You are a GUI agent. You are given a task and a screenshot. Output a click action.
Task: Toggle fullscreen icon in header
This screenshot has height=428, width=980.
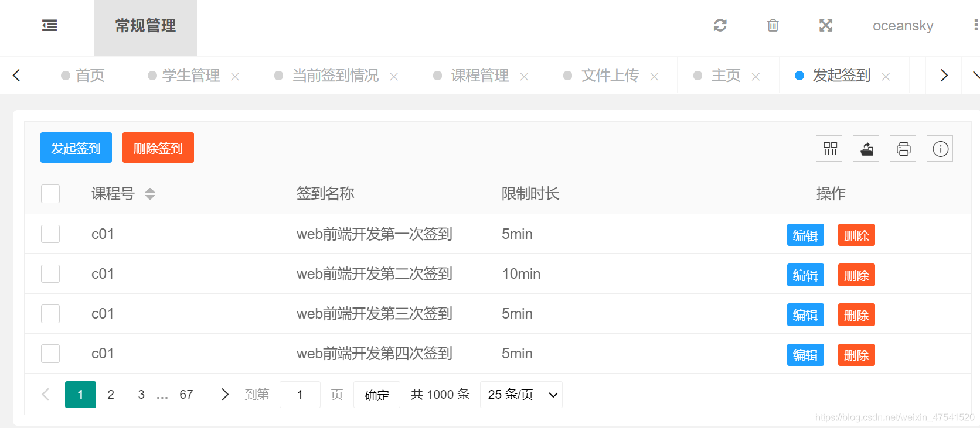(x=826, y=25)
